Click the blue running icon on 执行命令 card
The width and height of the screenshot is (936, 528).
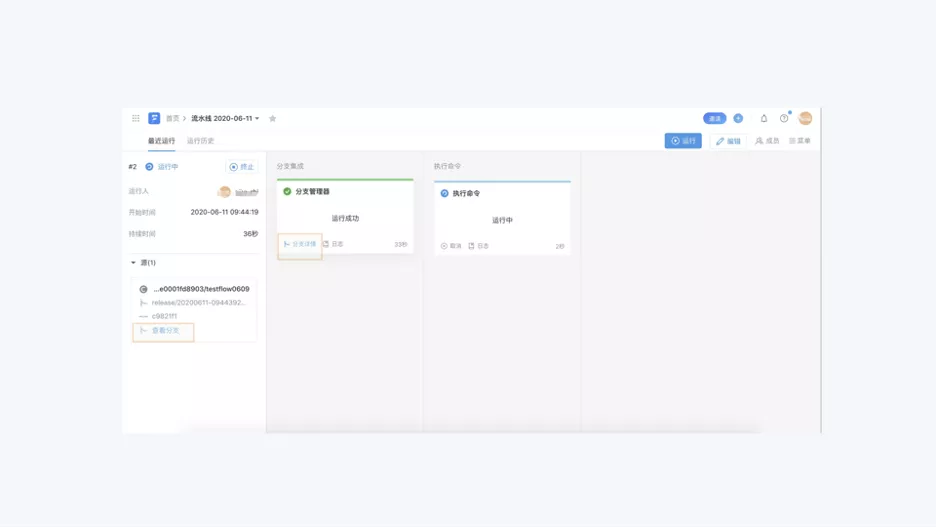(x=444, y=193)
